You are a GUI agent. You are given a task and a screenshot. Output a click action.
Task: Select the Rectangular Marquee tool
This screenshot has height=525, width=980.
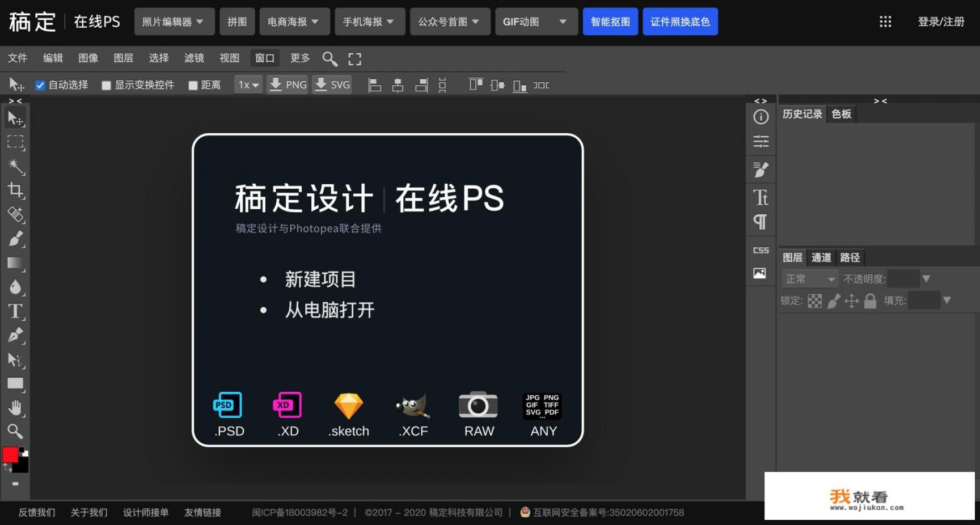point(15,142)
